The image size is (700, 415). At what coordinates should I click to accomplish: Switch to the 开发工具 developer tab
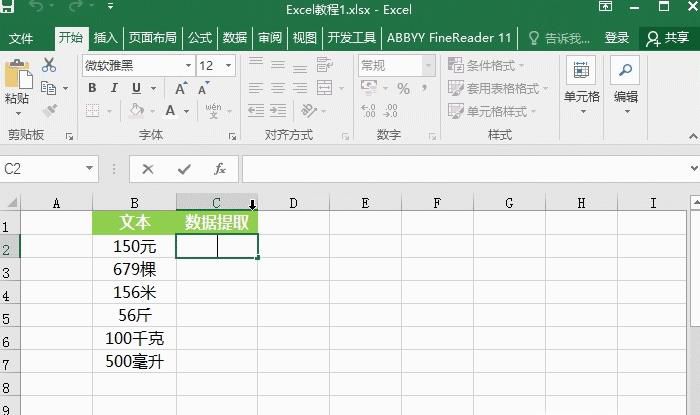coord(351,38)
